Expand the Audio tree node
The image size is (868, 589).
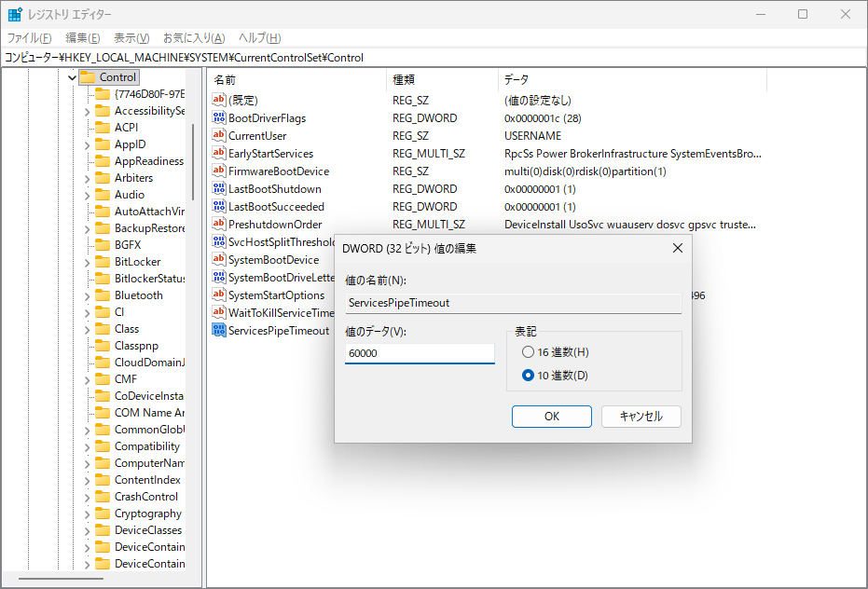(x=87, y=196)
